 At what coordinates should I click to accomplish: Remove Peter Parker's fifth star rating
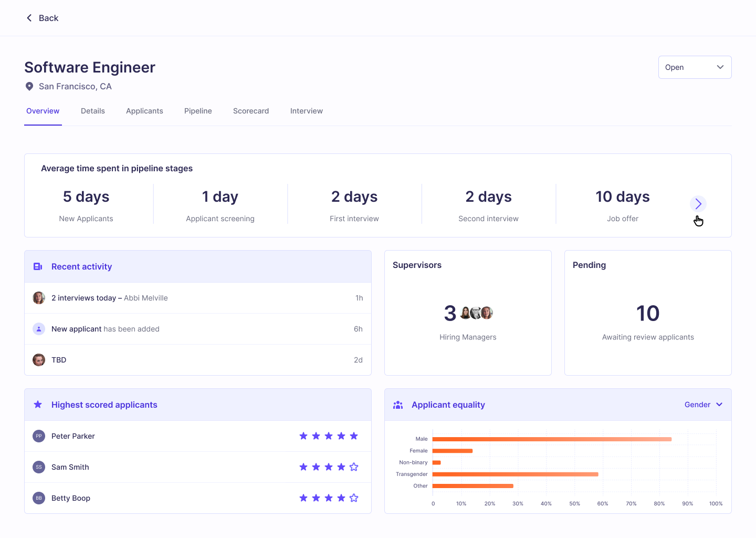pos(354,436)
